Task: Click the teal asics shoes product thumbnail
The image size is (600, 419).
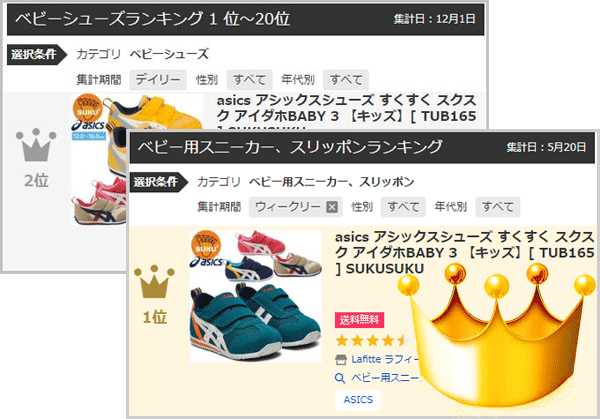Action: pyautogui.click(x=256, y=296)
